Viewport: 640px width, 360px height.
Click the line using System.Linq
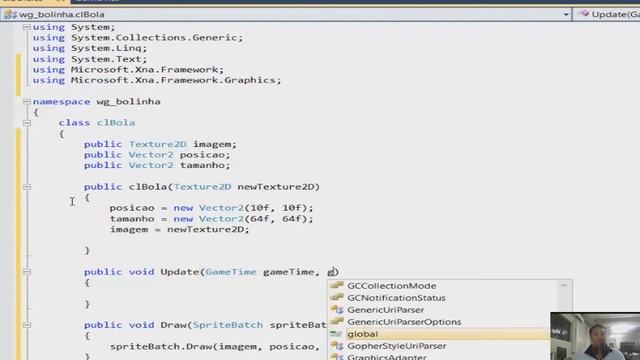coord(90,48)
